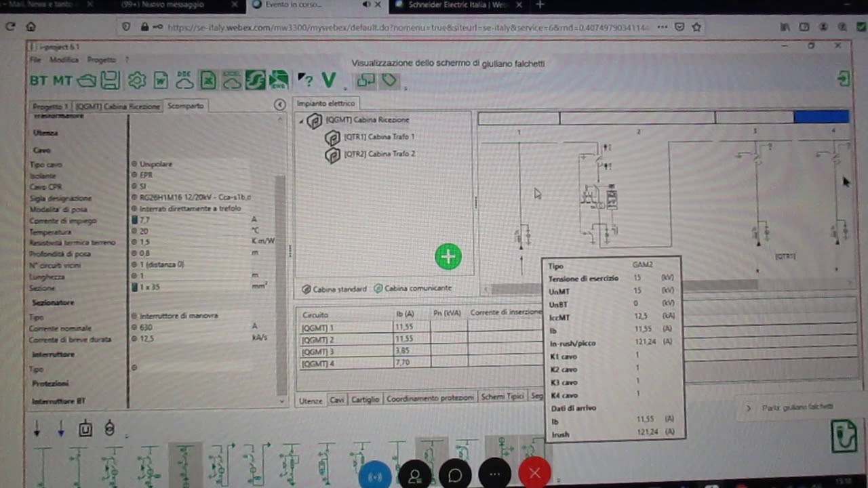The height and width of the screenshot is (488, 868).
Task: Click the grey cloud export toolbar icon
Action: point(232,81)
